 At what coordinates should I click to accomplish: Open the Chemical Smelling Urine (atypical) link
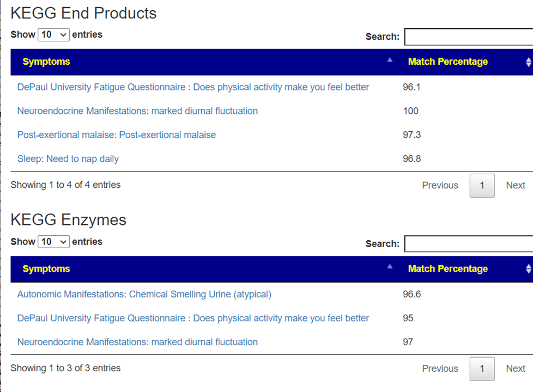tap(144, 295)
